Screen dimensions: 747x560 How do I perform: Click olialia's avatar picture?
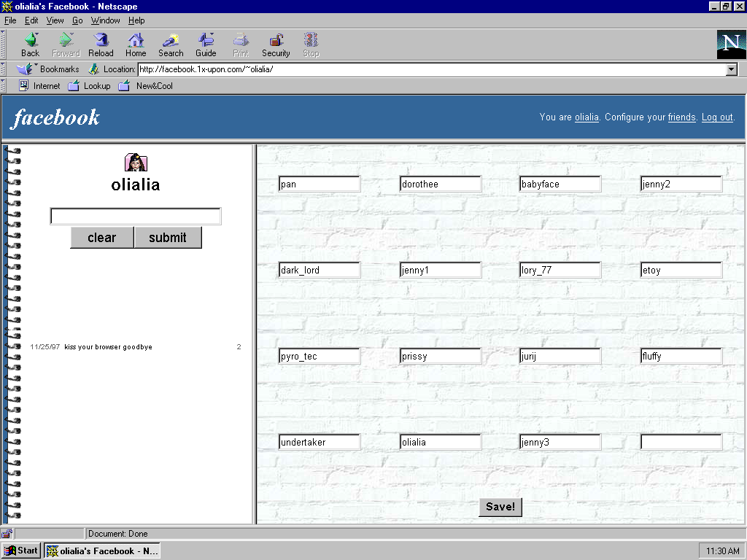pos(136,162)
